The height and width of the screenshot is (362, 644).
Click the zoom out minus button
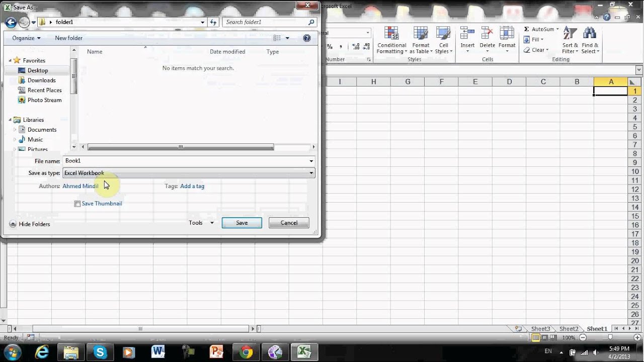pyautogui.click(x=583, y=337)
